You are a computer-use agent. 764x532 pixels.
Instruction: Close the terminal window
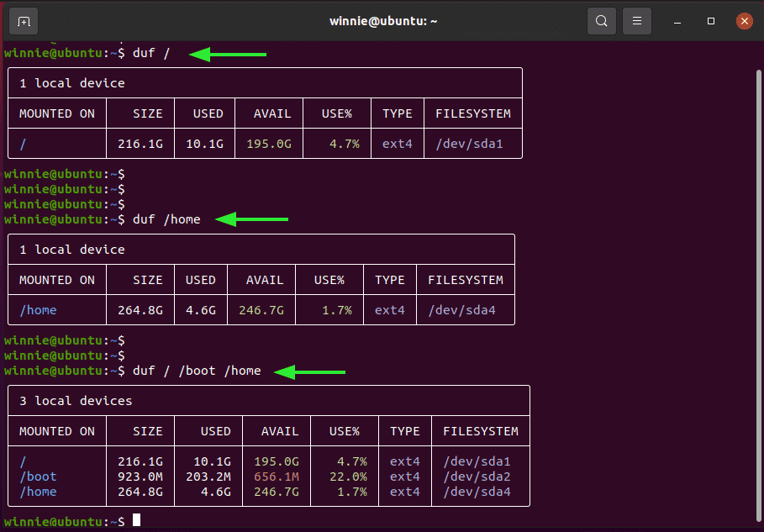tap(744, 21)
